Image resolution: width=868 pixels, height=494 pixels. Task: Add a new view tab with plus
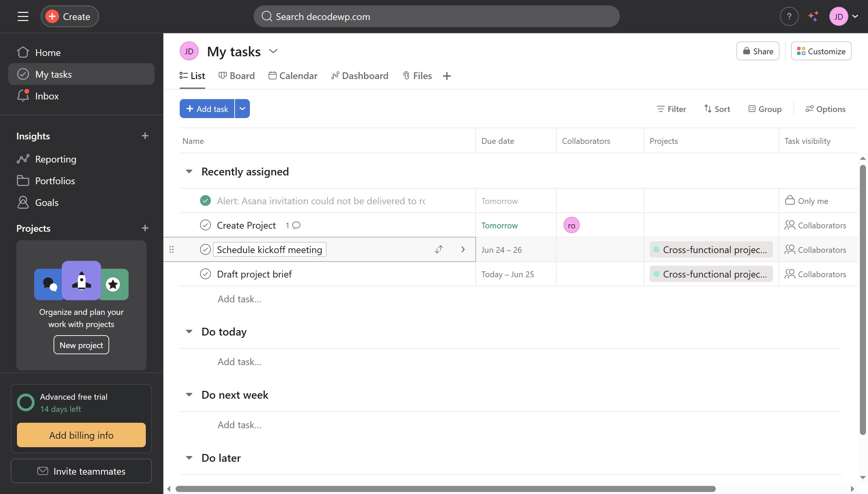[447, 76]
